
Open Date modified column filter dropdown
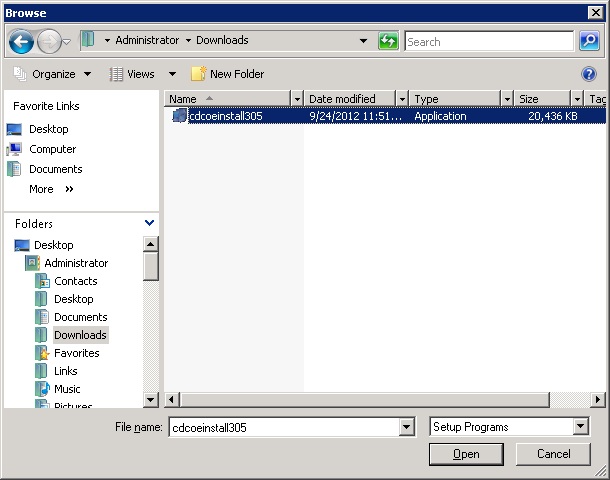point(402,99)
